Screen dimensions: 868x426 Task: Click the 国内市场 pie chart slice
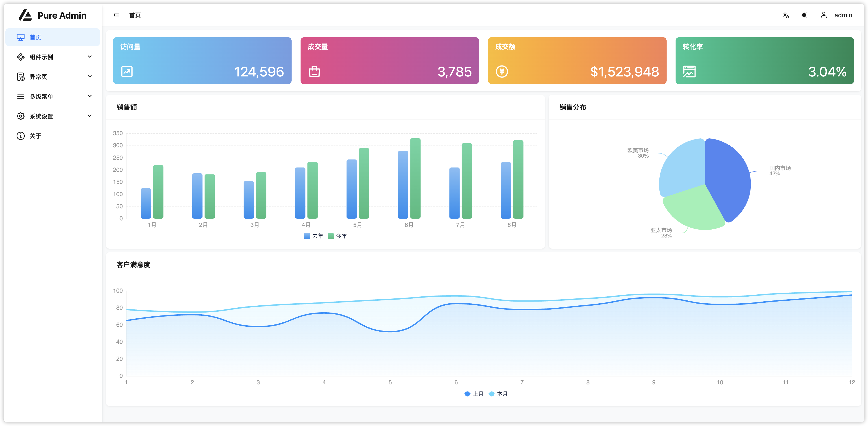(728, 178)
